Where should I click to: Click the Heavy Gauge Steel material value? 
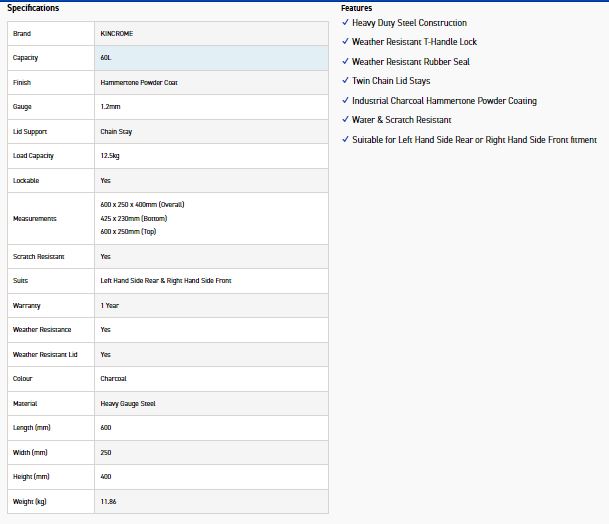[128, 404]
